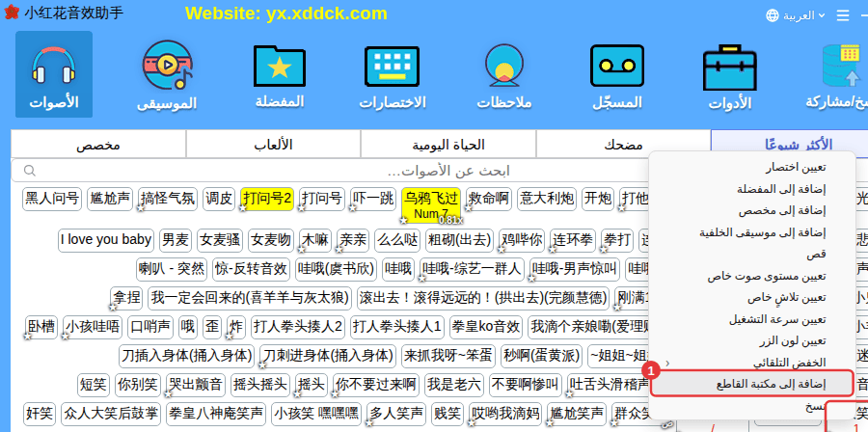Play the 女麦骚 sound
Screen dimensions: 868x432
coord(220,240)
